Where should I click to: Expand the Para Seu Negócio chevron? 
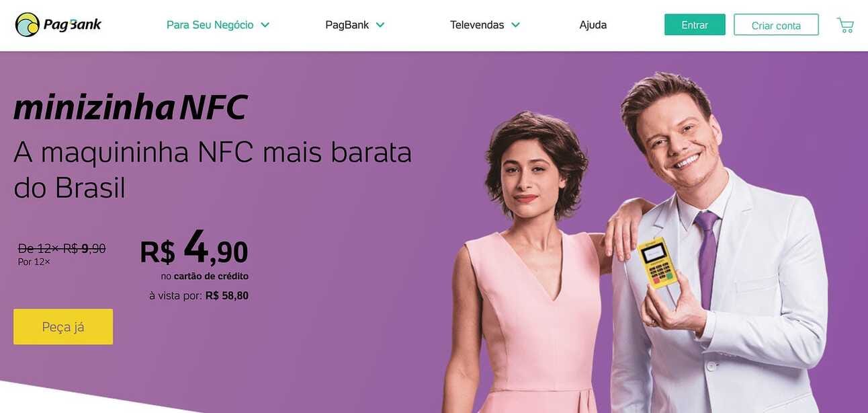(x=265, y=25)
